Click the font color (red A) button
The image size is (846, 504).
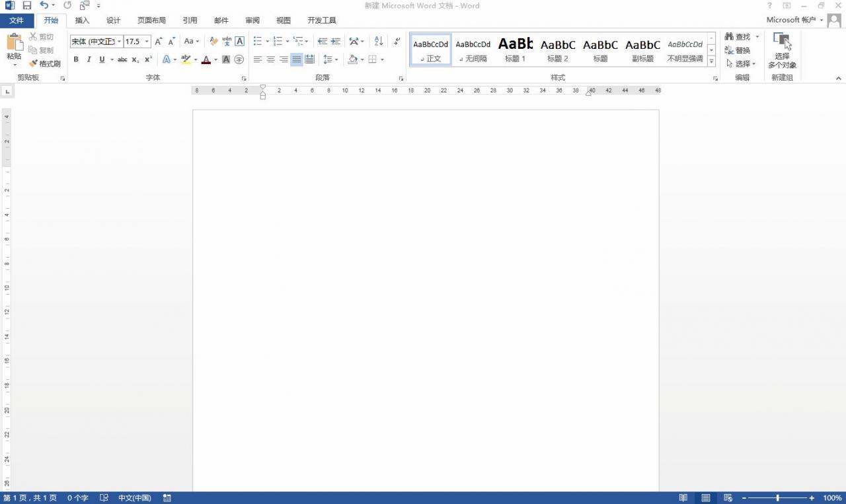point(206,59)
